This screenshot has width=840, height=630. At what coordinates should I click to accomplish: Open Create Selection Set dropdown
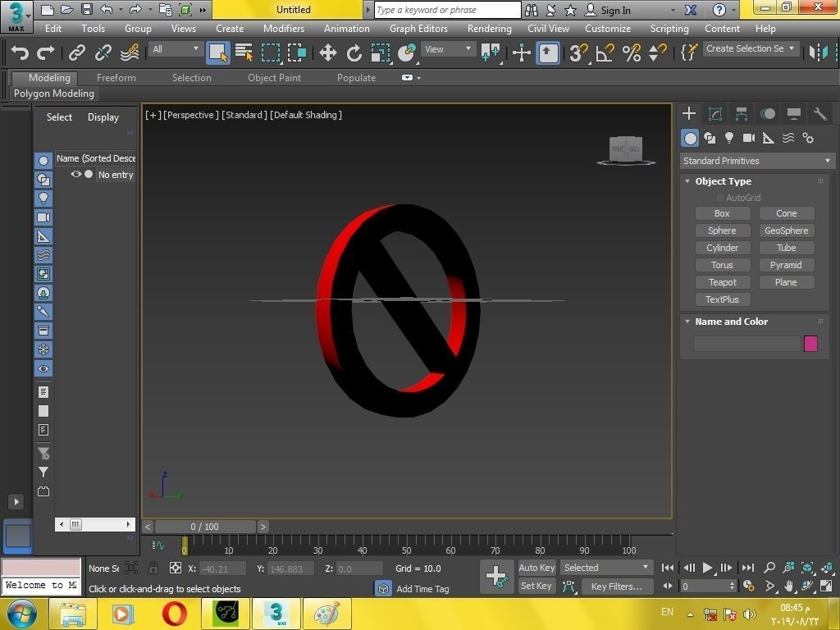tap(751, 48)
